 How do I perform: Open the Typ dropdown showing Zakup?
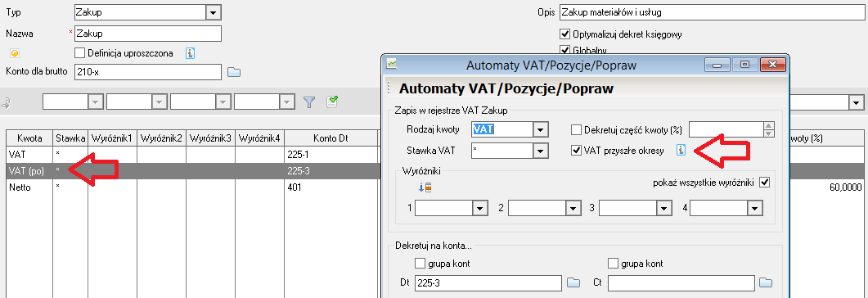coord(214,13)
